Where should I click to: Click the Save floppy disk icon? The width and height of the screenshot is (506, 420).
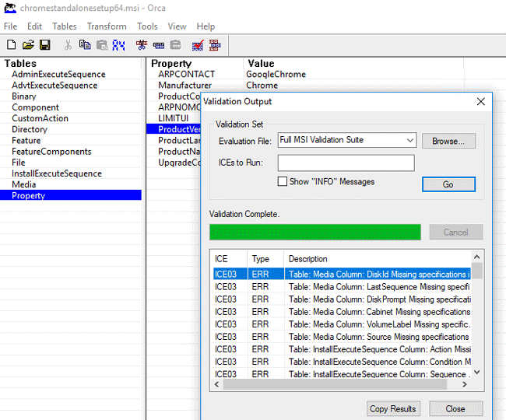click(45, 45)
